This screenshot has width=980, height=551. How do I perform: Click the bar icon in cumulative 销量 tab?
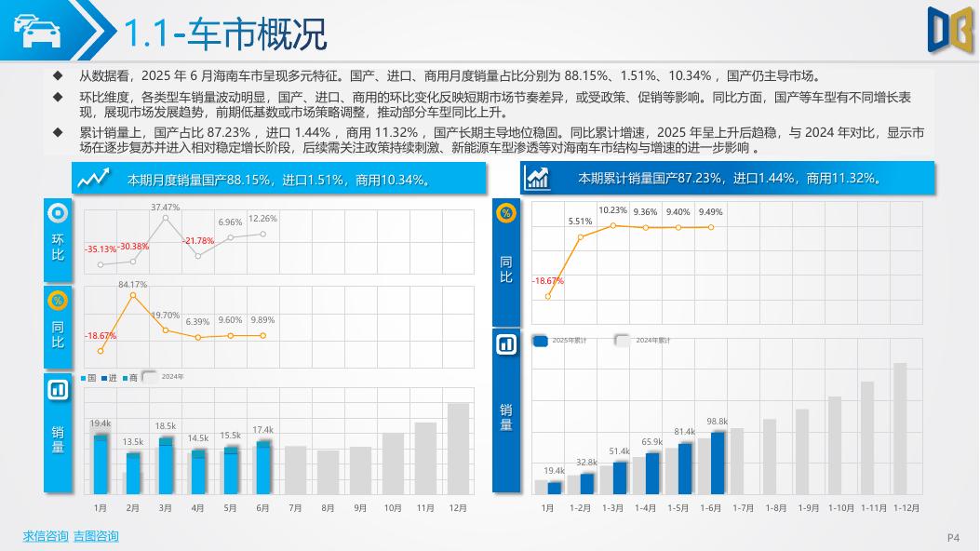tap(505, 344)
